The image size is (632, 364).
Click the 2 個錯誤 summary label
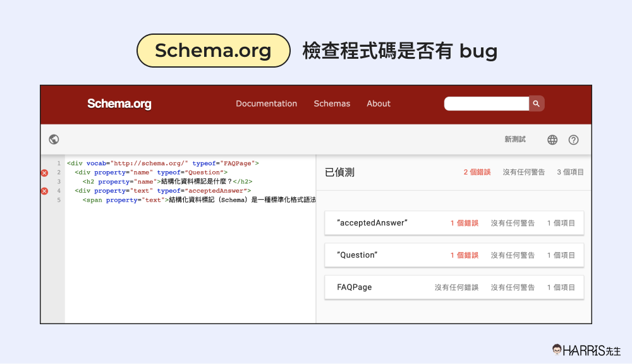click(x=477, y=172)
